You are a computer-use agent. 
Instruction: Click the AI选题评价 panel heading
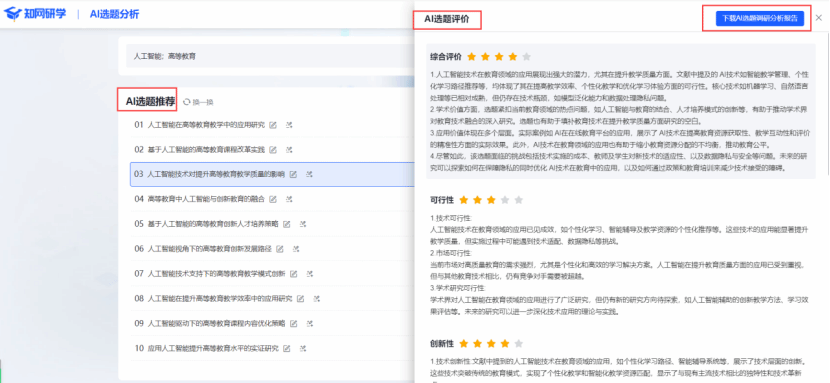447,20
